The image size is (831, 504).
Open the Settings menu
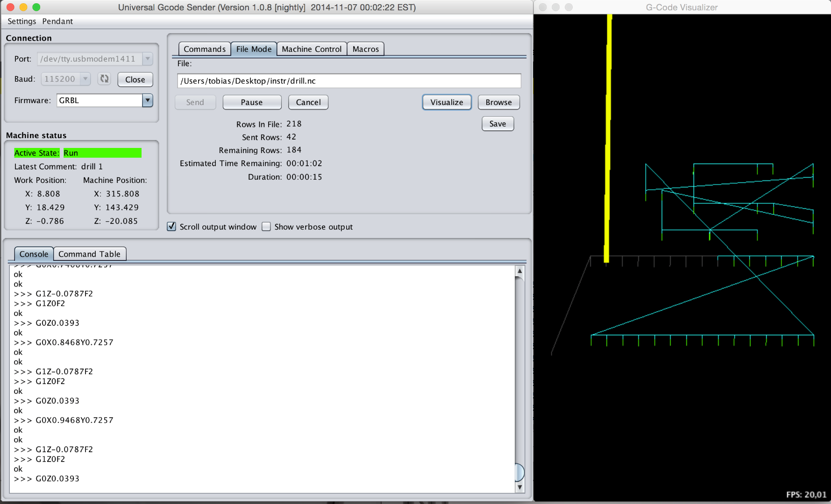tap(21, 21)
